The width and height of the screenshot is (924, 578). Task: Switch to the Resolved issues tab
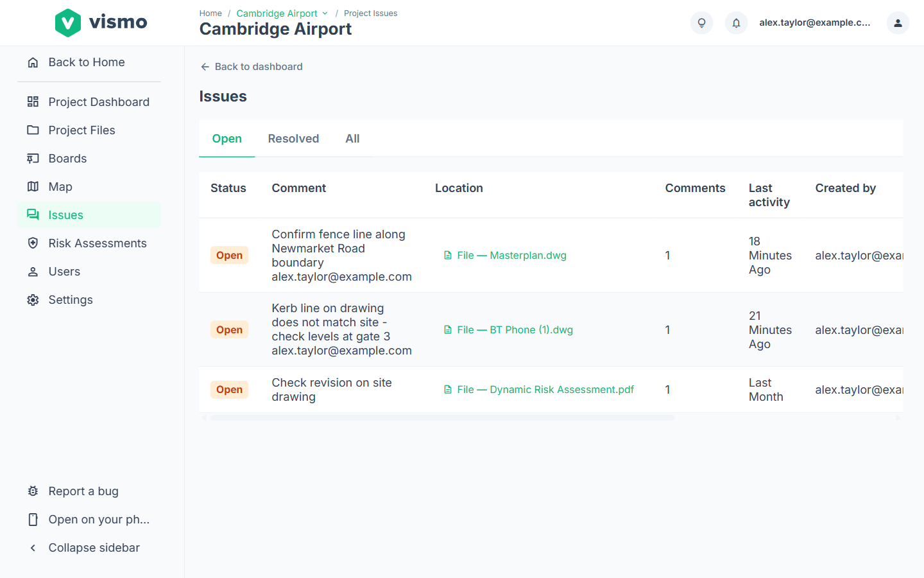pos(293,139)
